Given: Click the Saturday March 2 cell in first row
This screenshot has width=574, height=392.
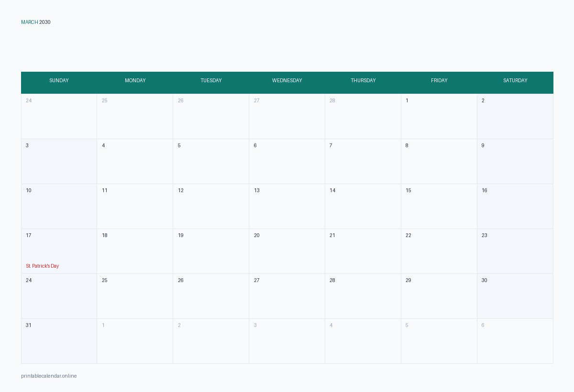Looking at the screenshot, I should 515,116.
